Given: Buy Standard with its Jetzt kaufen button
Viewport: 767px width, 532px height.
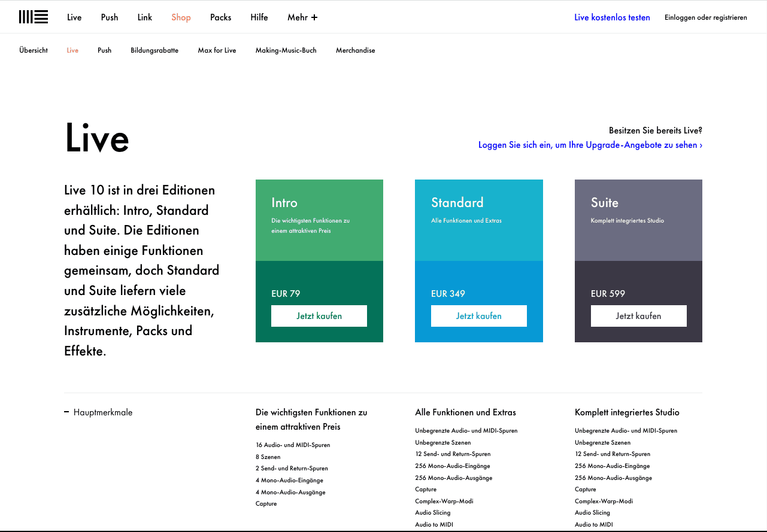Looking at the screenshot, I should tap(479, 316).
